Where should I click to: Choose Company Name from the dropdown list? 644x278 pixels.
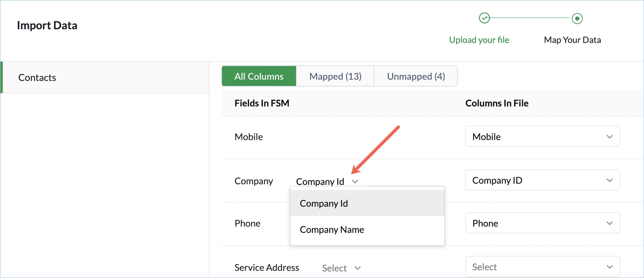tap(332, 230)
